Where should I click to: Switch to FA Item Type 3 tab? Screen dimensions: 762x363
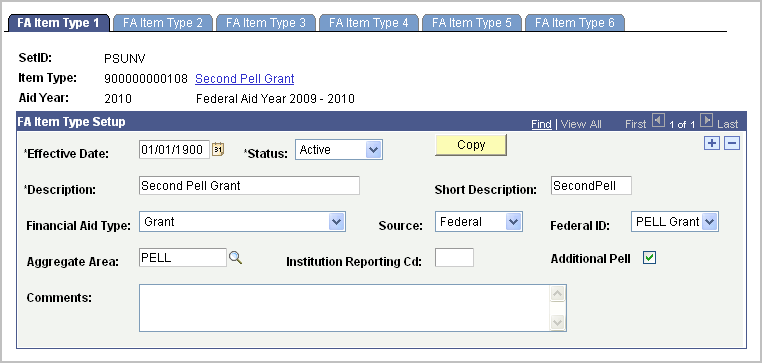coord(266,23)
